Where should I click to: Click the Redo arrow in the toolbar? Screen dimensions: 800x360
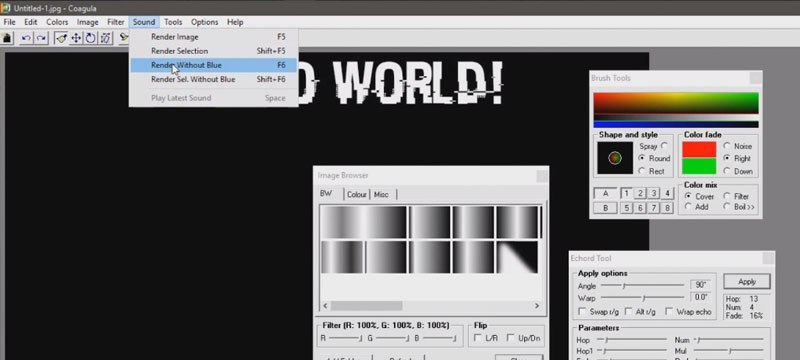tap(41, 38)
